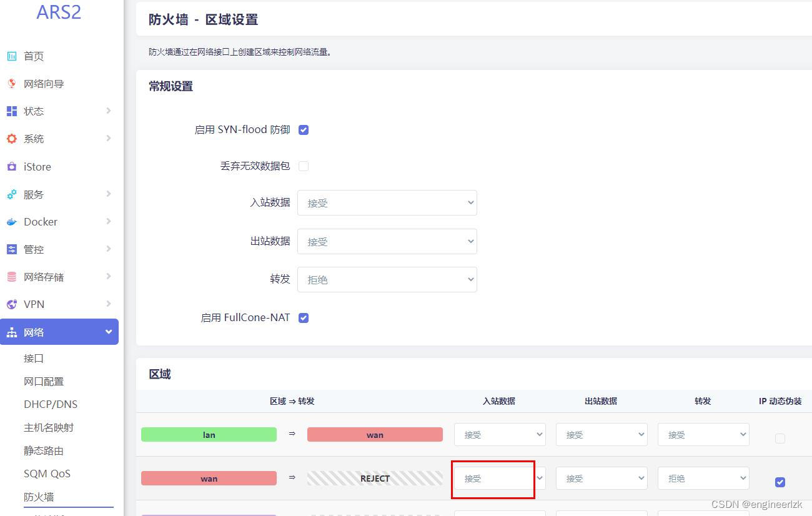This screenshot has height=516, width=812.
Task: Click the 系统 gear icon
Action: click(12, 139)
